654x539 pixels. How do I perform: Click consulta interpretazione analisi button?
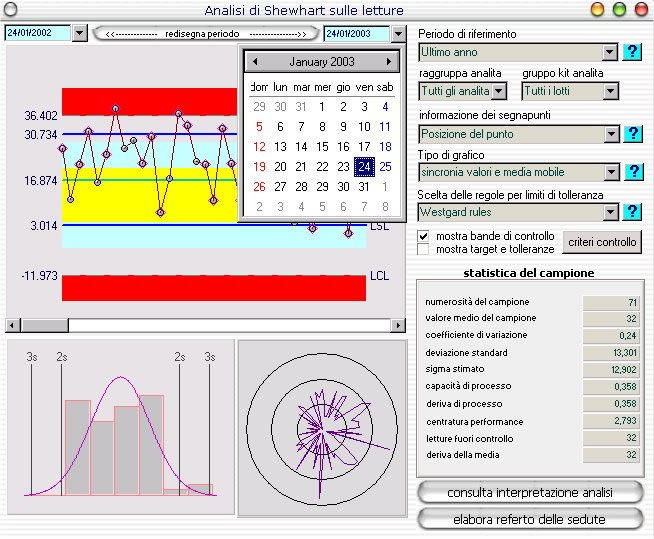[x=530, y=493]
